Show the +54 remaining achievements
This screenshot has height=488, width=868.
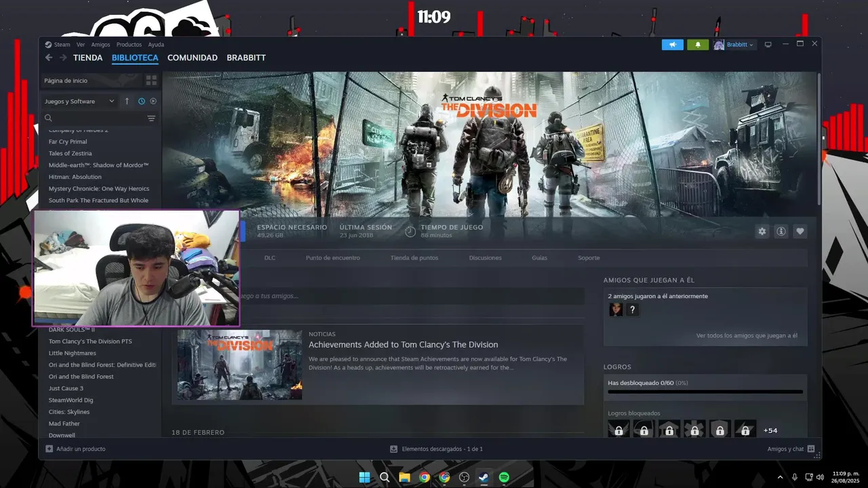click(770, 430)
